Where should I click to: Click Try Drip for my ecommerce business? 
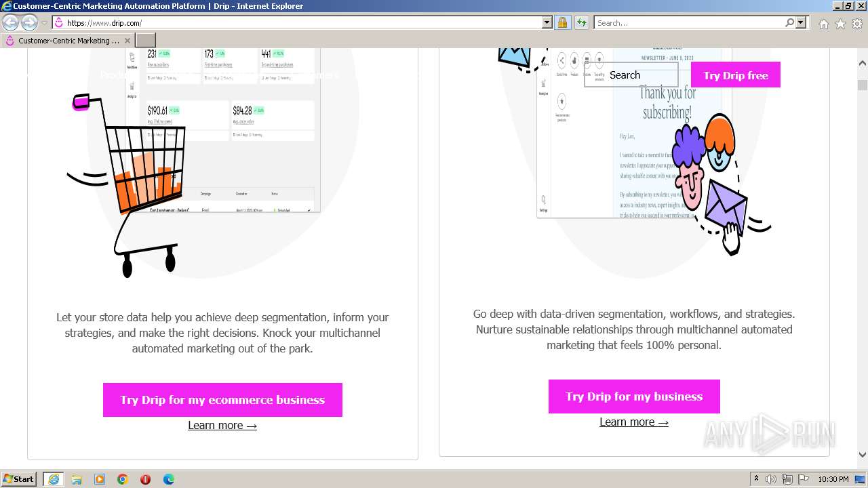[x=222, y=400]
